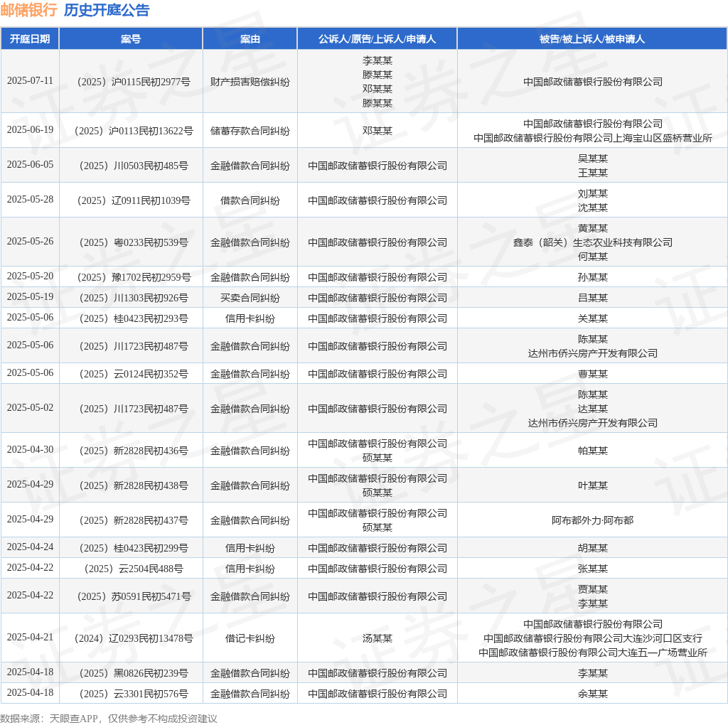Click defendant 中国邮政储蓄银行股份有限公司上海宝山区盛桥营业所
The width and height of the screenshot is (728, 725).
tap(592, 138)
